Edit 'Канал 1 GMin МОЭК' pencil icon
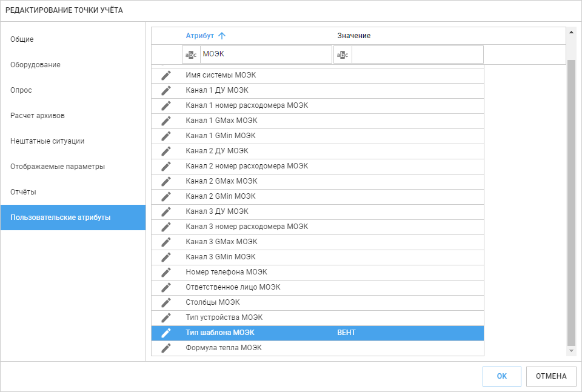 [x=166, y=136]
